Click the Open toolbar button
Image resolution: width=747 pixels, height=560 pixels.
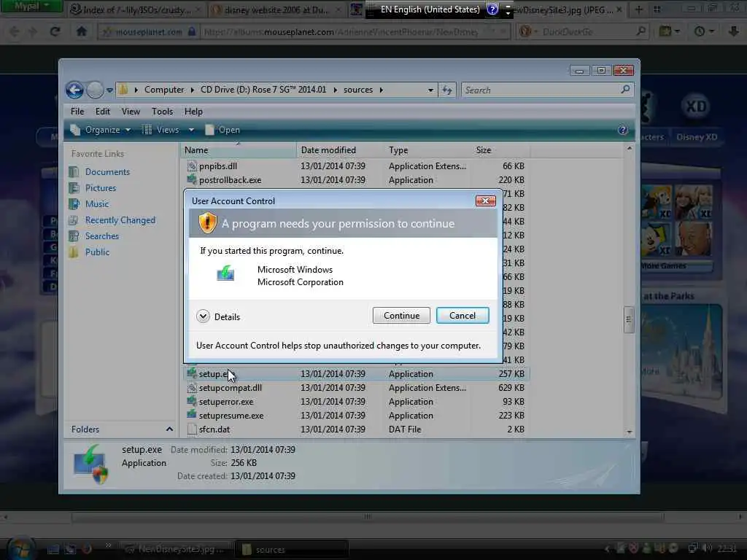(x=222, y=130)
